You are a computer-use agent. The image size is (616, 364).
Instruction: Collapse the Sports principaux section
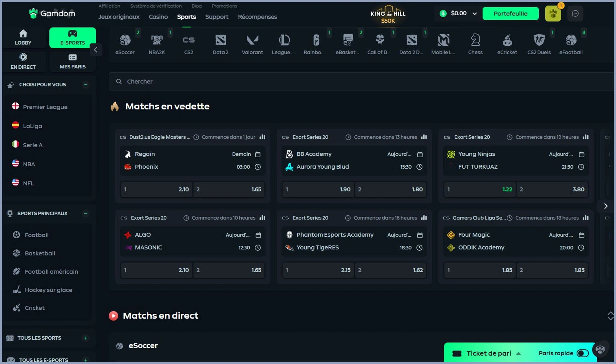pyautogui.click(x=85, y=213)
